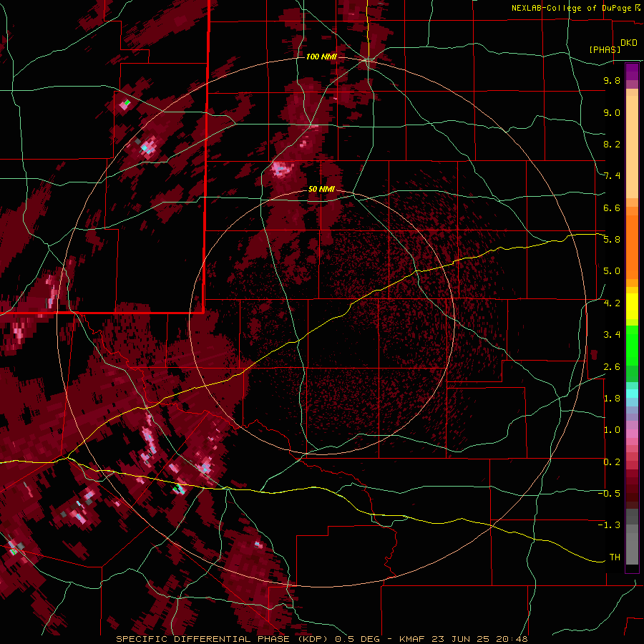The height and width of the screenshot is (644, 644).
Task: Click the 50 NMI range ring label
Action: pyautogui.click(x=321, y=190)
